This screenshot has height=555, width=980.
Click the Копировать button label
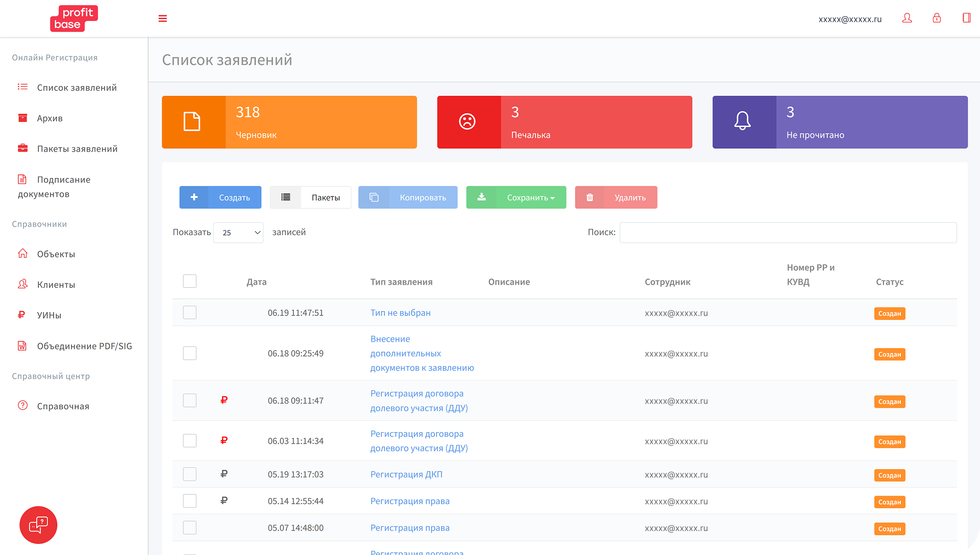point(423,197)
